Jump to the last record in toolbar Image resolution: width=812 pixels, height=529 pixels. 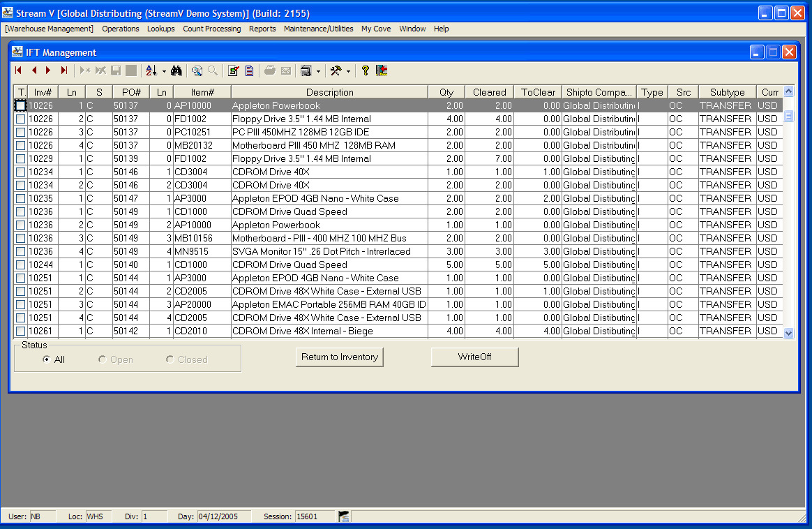coord(63,70)
